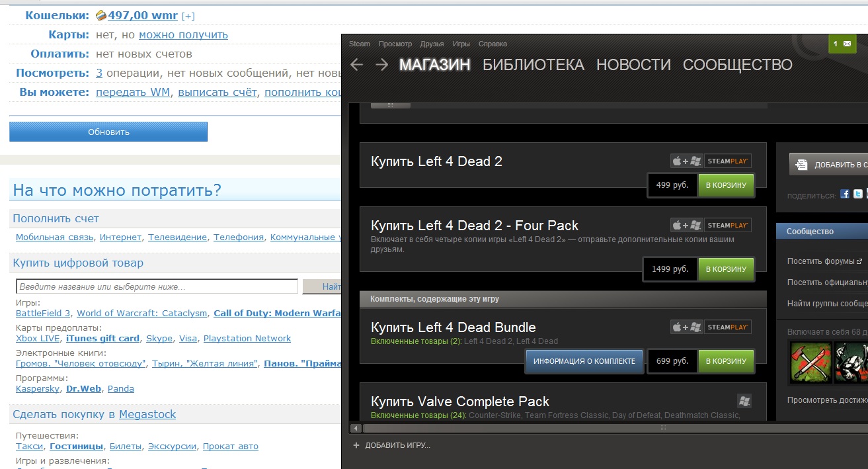Open Skype prepaid card link
This screenshot has width=868, height=469.
(159, 338)
